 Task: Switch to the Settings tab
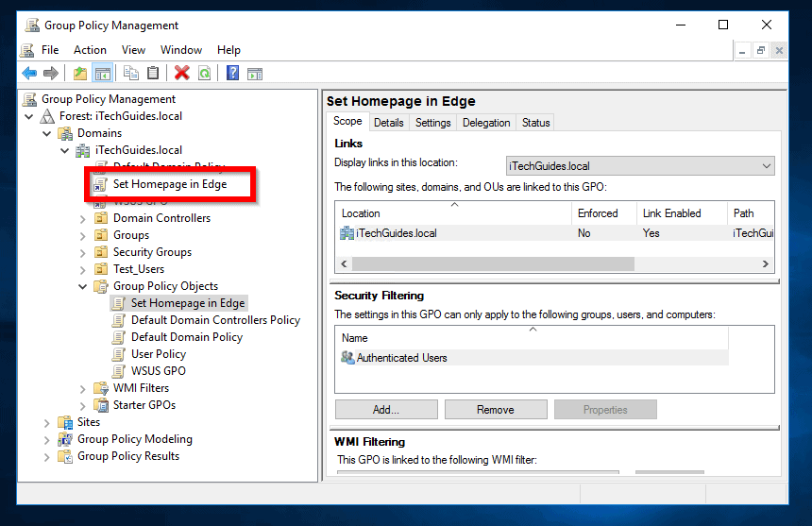[433, 123]
